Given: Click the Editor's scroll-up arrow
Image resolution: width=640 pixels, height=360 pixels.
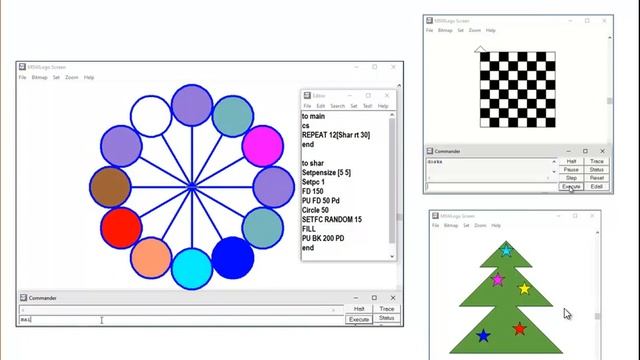Looking at the screenshot, I should (392, 115).
